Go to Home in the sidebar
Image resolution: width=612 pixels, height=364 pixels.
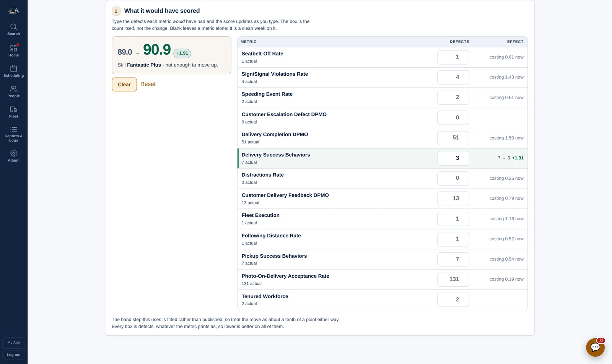(x=13, y=50)
